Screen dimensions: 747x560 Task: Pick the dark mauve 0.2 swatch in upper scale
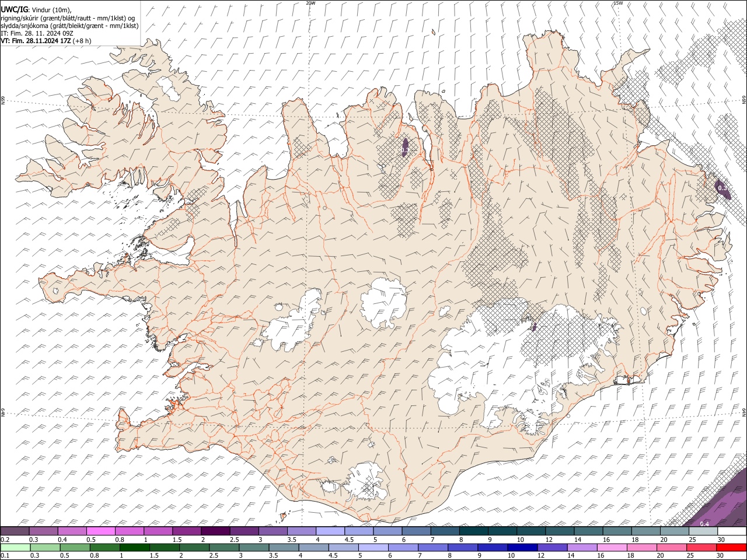coord(15,531)
